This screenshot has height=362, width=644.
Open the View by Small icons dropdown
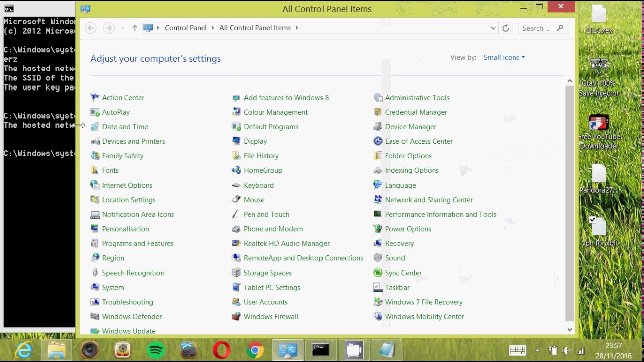coord(504,57)
